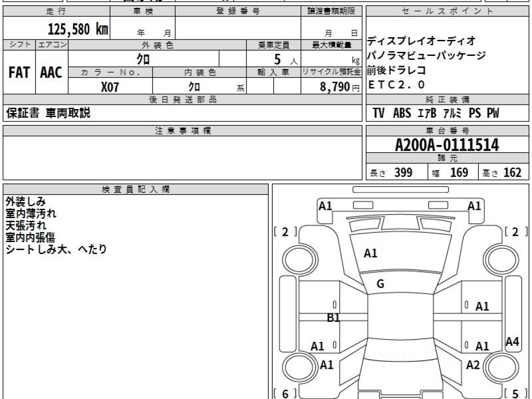Select the 天張汚れ inspector note
This screenshot has height=399, width=532.
tap(26, 226)
